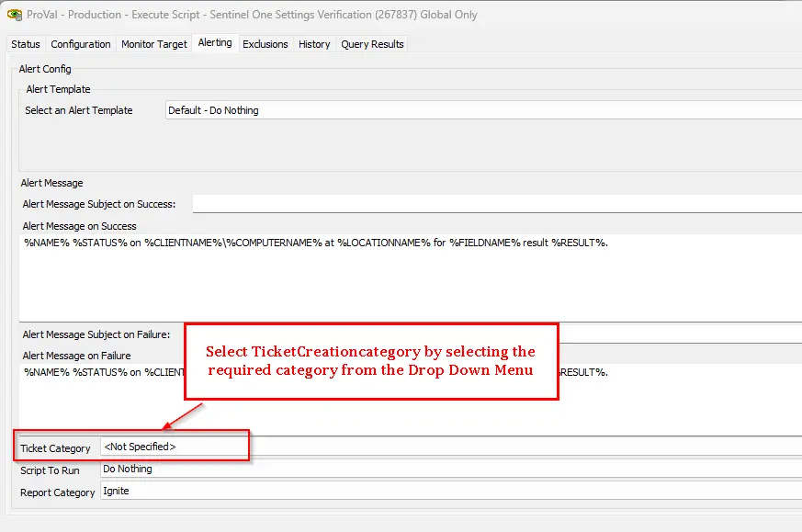Open the Configuration tab
This screenshot has width=802, height=532.
coord(80,44)
